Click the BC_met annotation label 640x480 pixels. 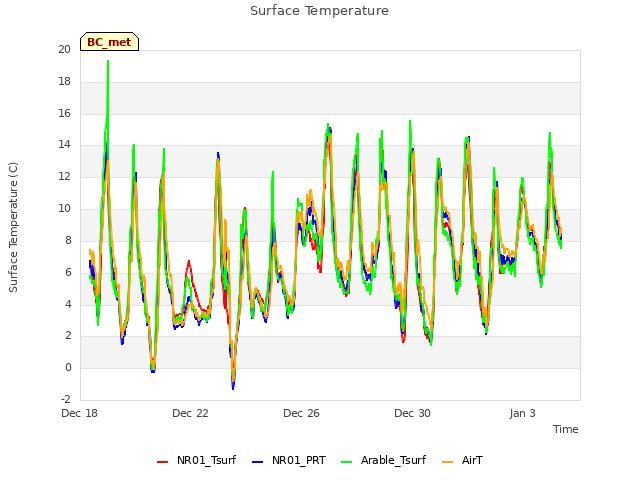pyautogui.click(x=109, y=42)
